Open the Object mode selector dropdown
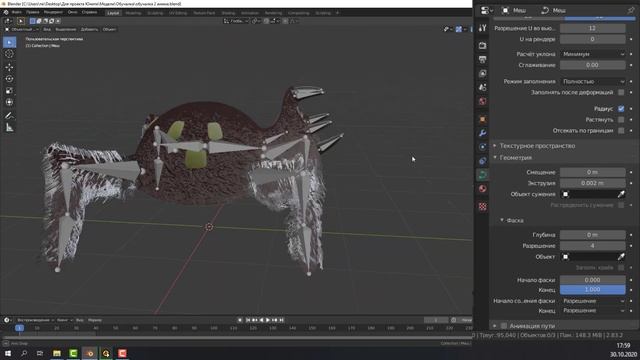 [22, 29]
